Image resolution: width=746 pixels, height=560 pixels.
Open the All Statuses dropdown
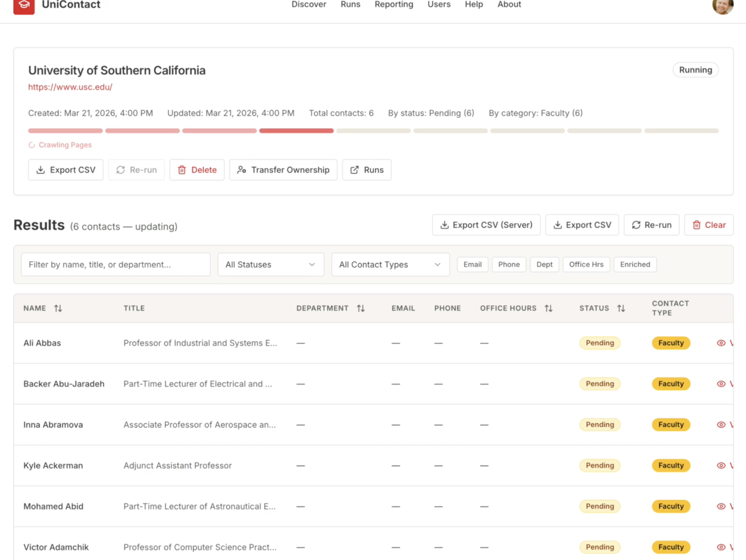pyautogui.click(x=271, y=264)
